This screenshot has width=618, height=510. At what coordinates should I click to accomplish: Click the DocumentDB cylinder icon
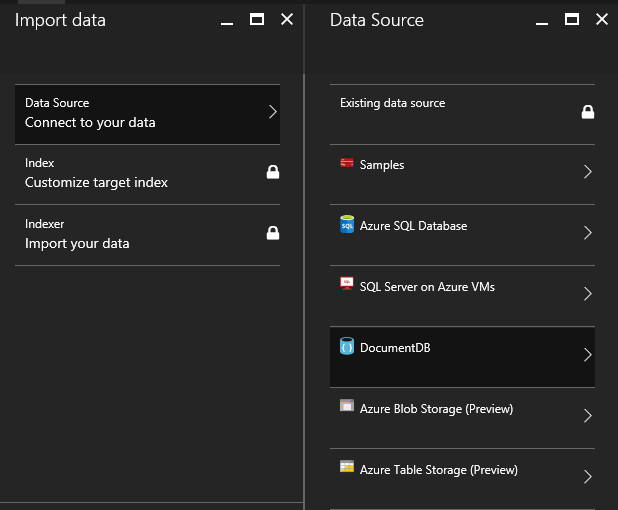pyautogui.click(x=347, y=346)
